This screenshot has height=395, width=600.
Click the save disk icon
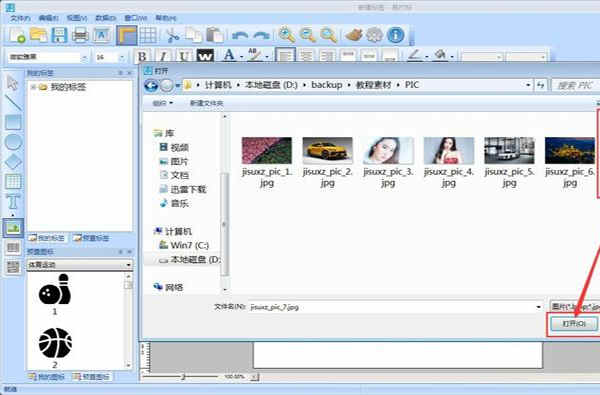click(59, 35)
